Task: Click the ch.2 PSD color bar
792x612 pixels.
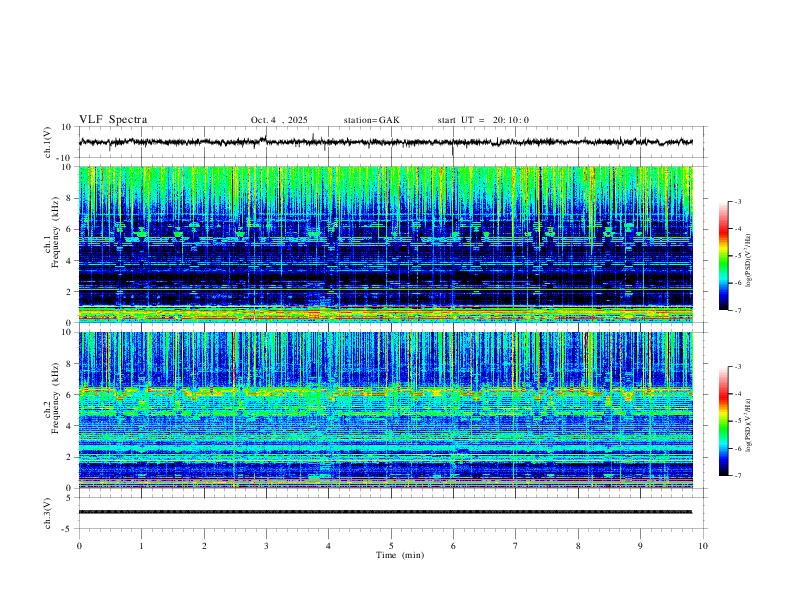Action: coord(723,421)
